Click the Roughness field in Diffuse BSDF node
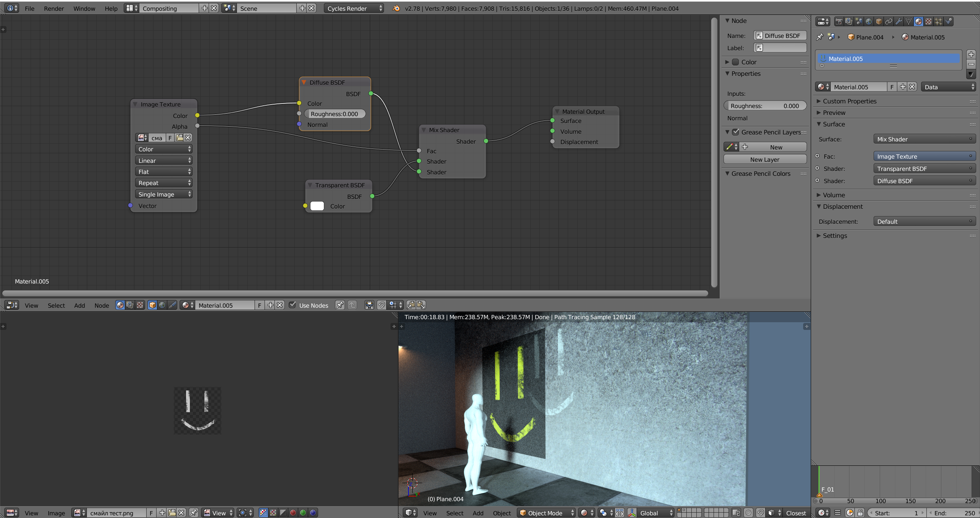The height and width of the screenshot is (518, 980). coord(335,114)
